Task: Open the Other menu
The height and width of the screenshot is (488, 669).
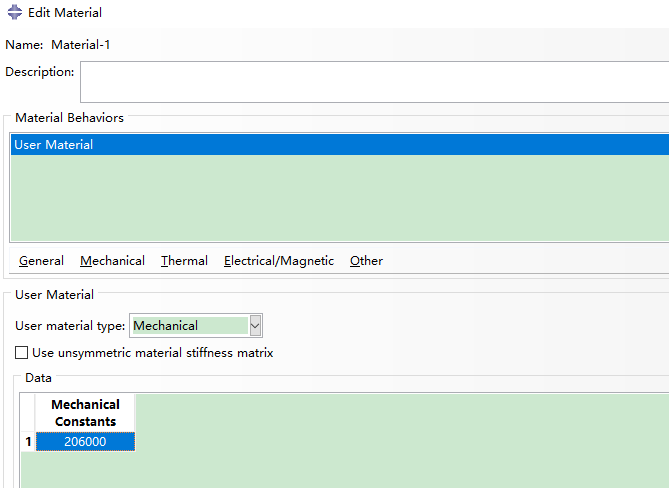Action: (x=366, y=261)
